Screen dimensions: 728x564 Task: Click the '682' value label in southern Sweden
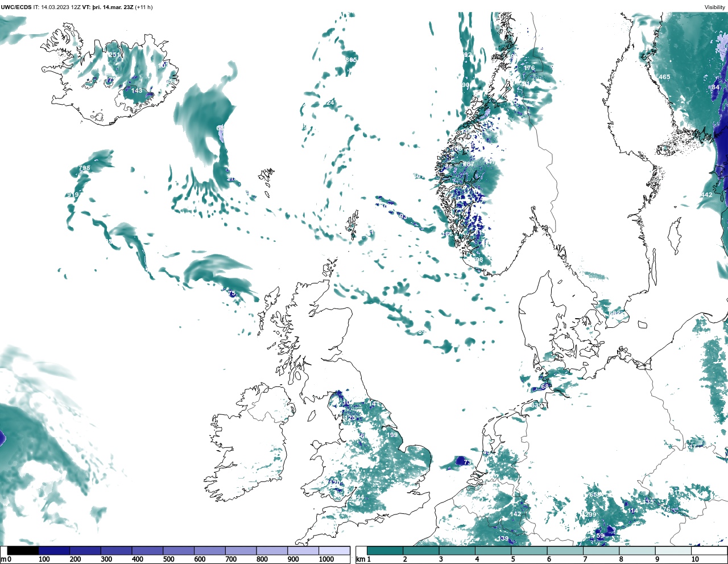[615, 312]
